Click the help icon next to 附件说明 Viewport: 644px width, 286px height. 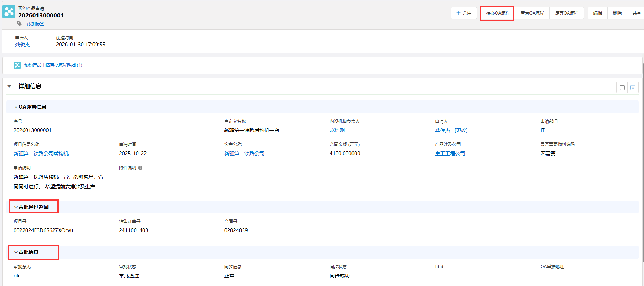point(140,168)
